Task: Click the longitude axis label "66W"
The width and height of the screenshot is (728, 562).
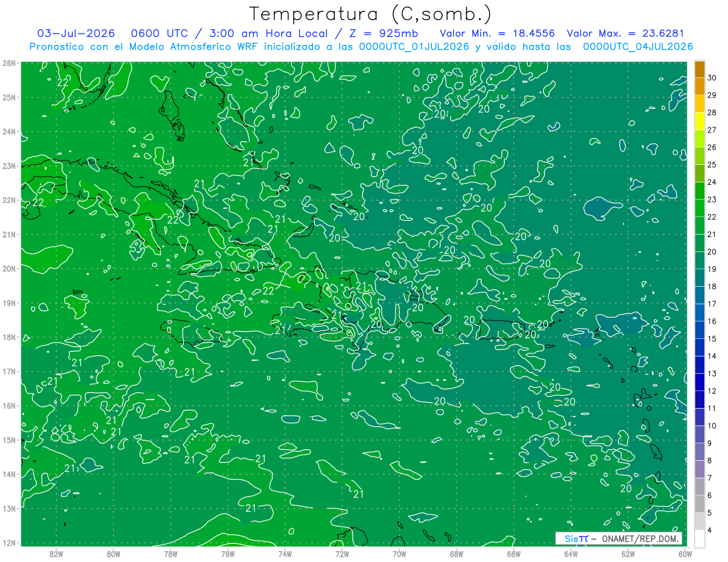Action: click(x=513, y=554)
